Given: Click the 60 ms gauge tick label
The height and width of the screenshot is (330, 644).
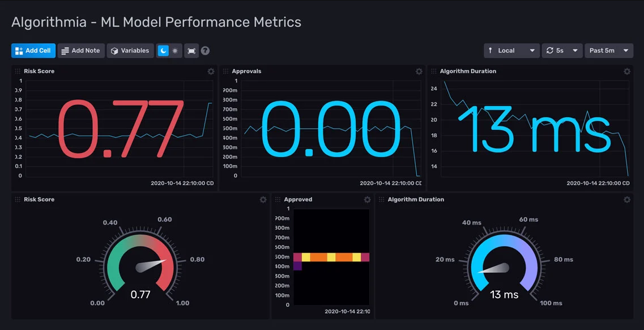Looking at the screenshot, I should point(528,219).
